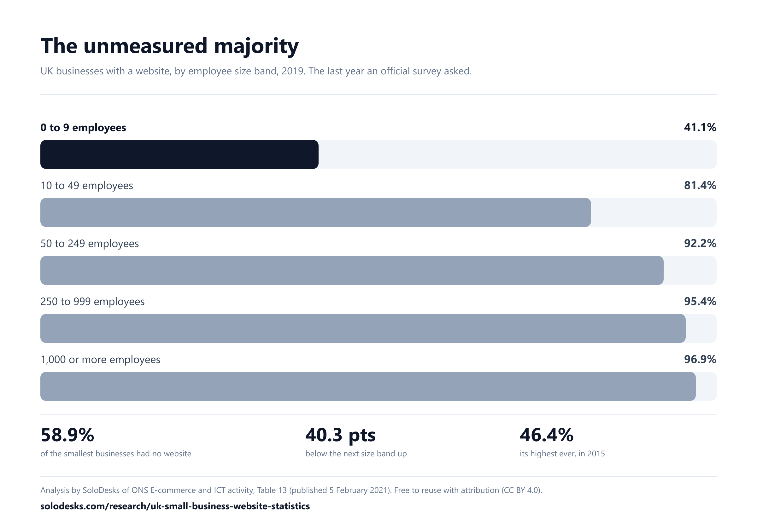
Task: Click the 92.2% value label
Action: click(700, 243)
